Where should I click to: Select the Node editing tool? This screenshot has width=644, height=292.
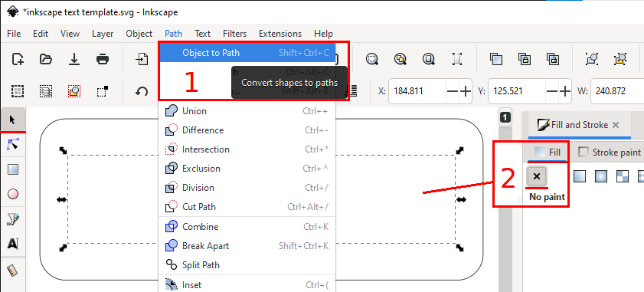tap(13, 145)
